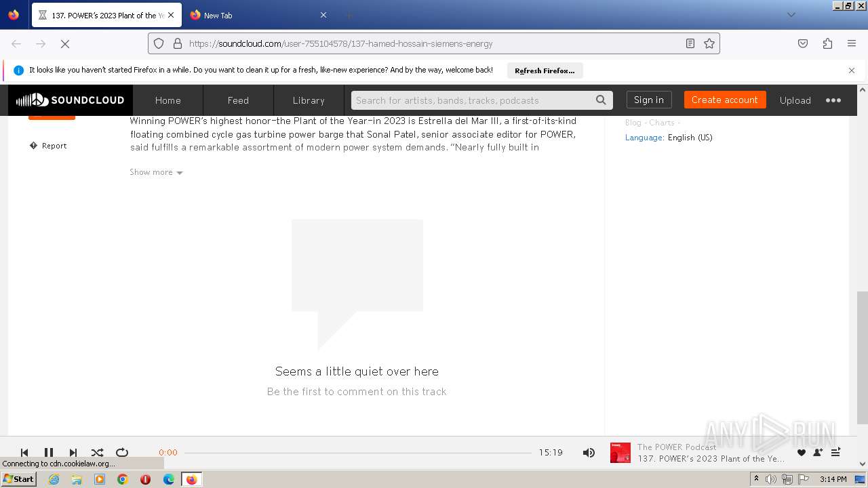The height and width of the screenshot is (488, 868).
Task: Open the playing track's artwork thumbnail
Action: (x=620, y=453)
